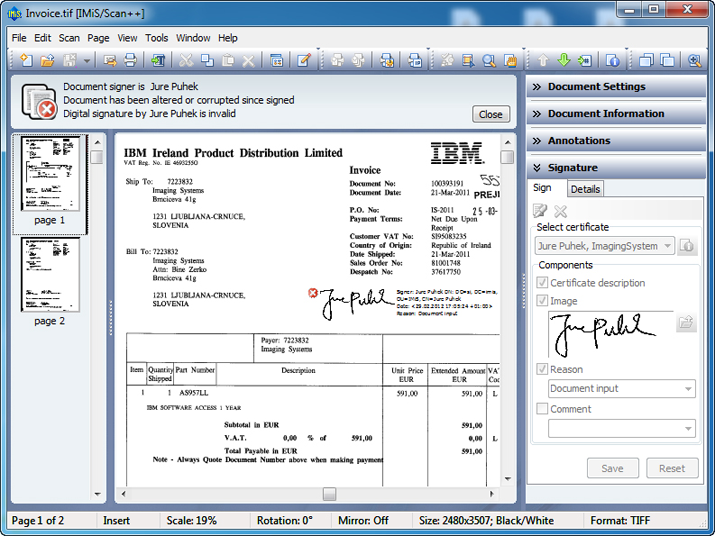Click the Reset button in Signature panel
This screenshot has width=715, height=536.
(672, 468)
